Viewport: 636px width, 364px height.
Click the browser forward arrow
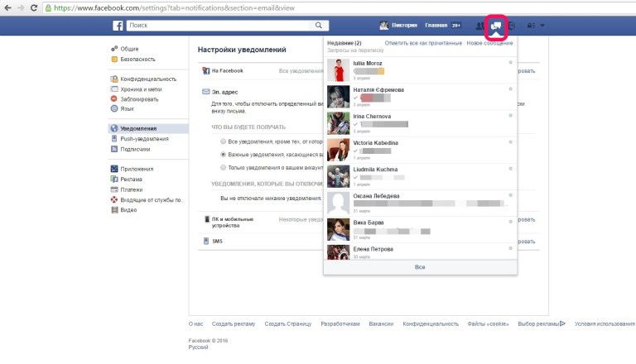click(x=21, y=7)
